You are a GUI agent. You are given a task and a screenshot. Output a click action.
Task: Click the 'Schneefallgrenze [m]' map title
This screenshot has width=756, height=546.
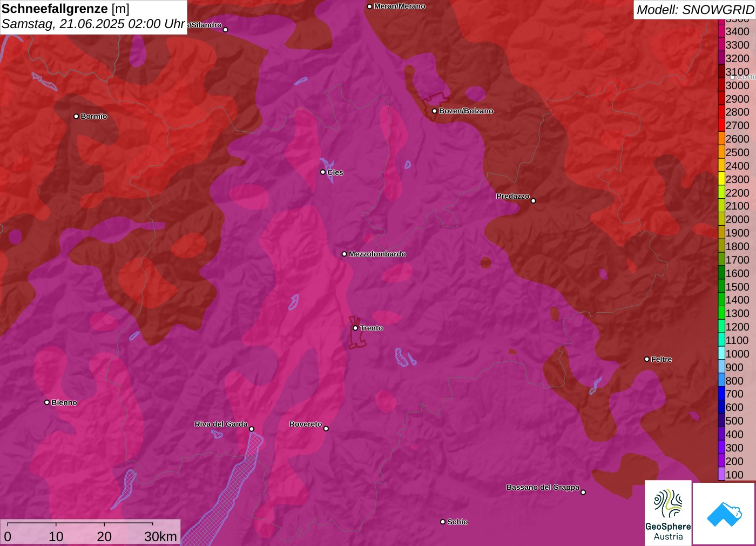coord(65,9)
